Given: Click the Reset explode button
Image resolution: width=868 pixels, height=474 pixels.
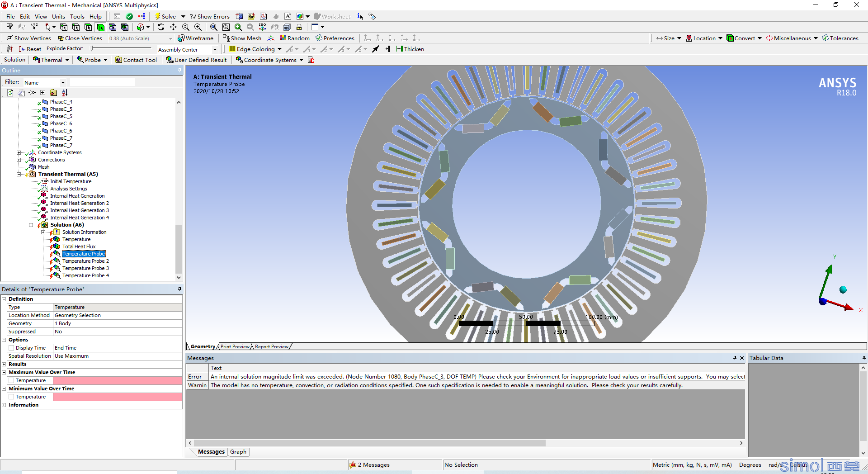Looking at the screenshot, I should (x=30, y=49).
